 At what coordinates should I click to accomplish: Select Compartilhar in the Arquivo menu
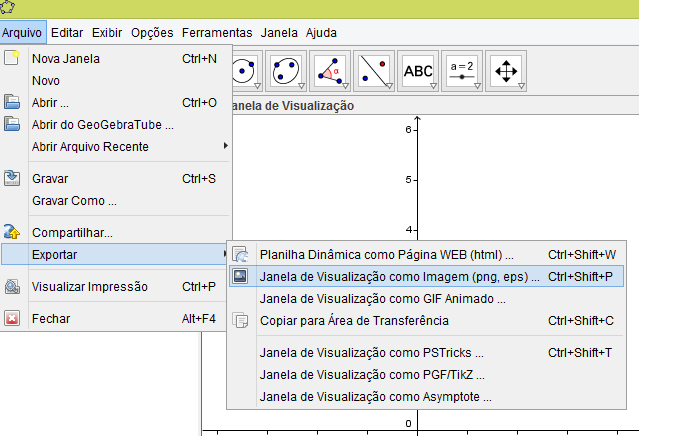coord(72,232)
